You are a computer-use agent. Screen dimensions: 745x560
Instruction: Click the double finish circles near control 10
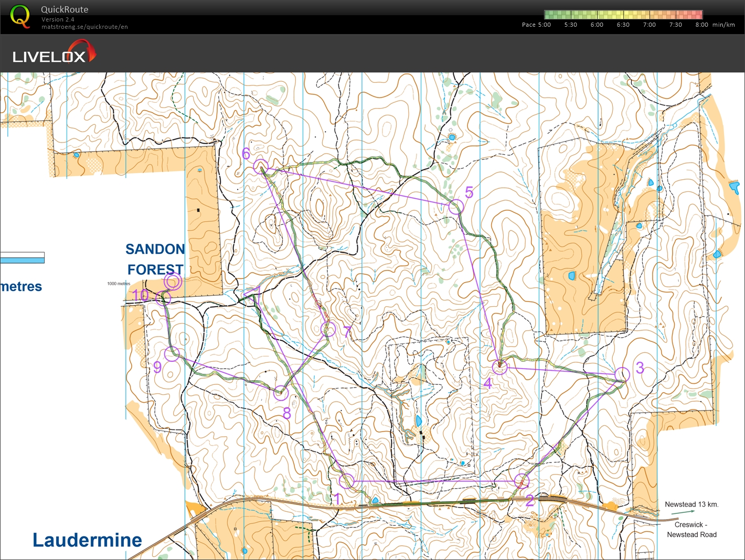(172, 282)
